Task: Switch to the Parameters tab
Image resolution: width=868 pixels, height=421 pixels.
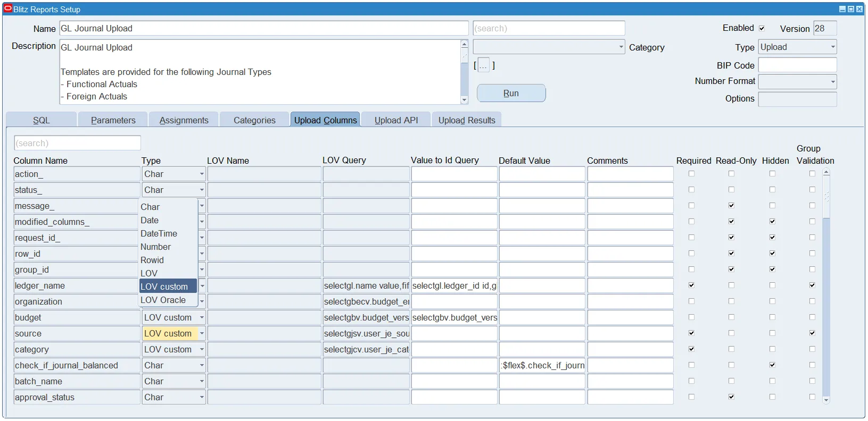Action: 113,120
